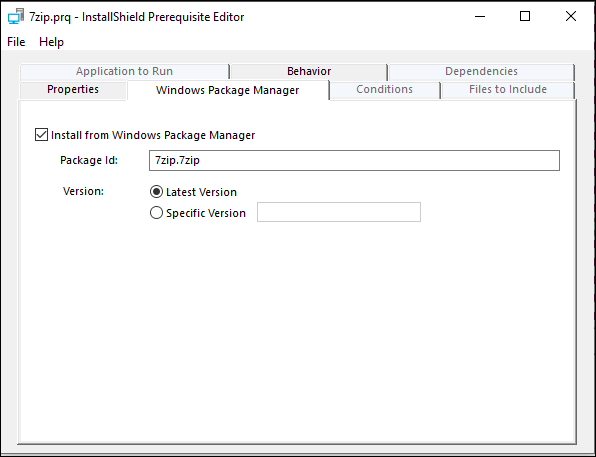
Task: Switch to the Behavior tab
Action: point(309,71)
